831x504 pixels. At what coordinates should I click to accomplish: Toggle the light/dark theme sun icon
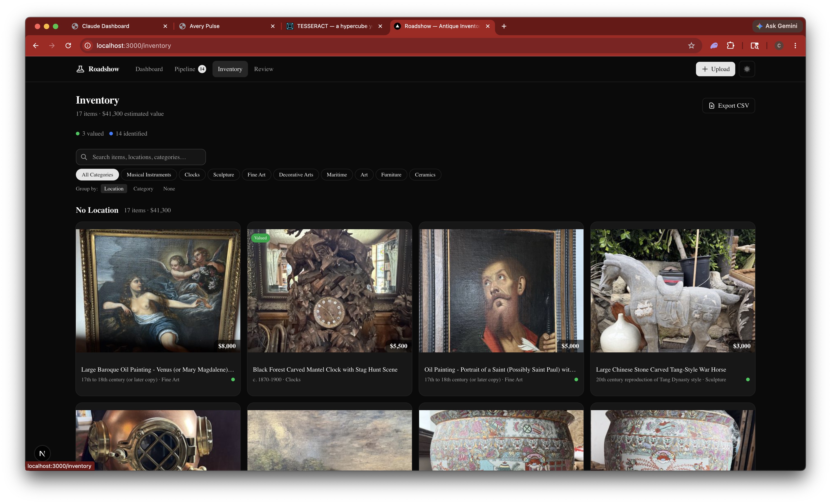point(747,69)
